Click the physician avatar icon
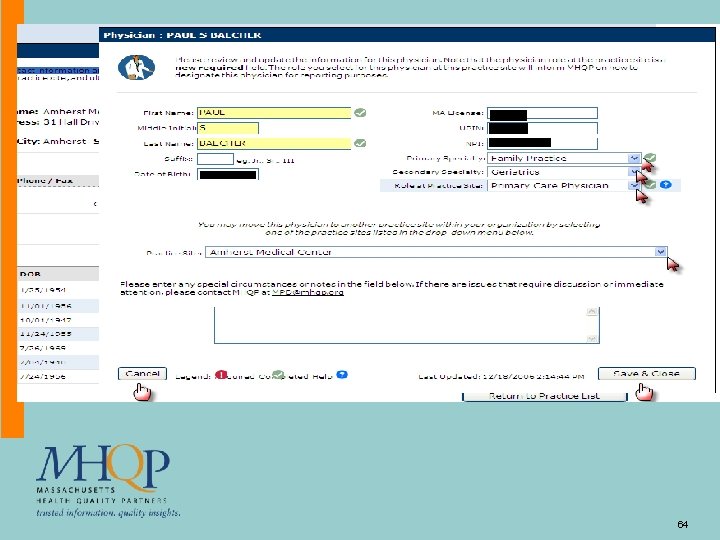Screen dimensions: 720x540 tap(136, 68)
